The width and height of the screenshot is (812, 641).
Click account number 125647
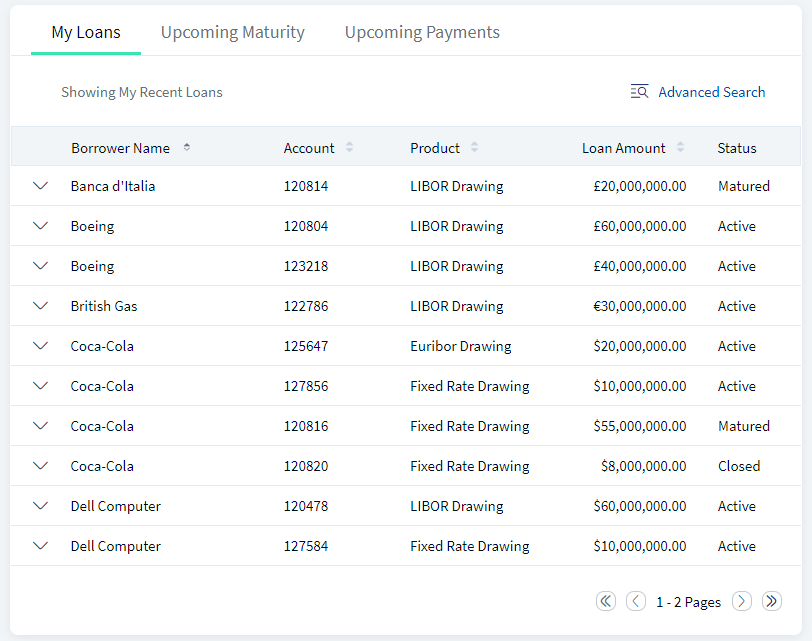306,346
